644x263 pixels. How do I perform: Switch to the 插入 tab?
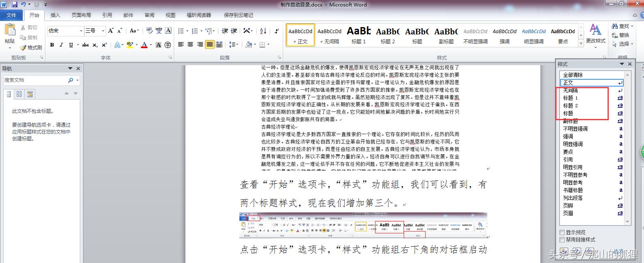pyautogui.click(x=55, y=15)
